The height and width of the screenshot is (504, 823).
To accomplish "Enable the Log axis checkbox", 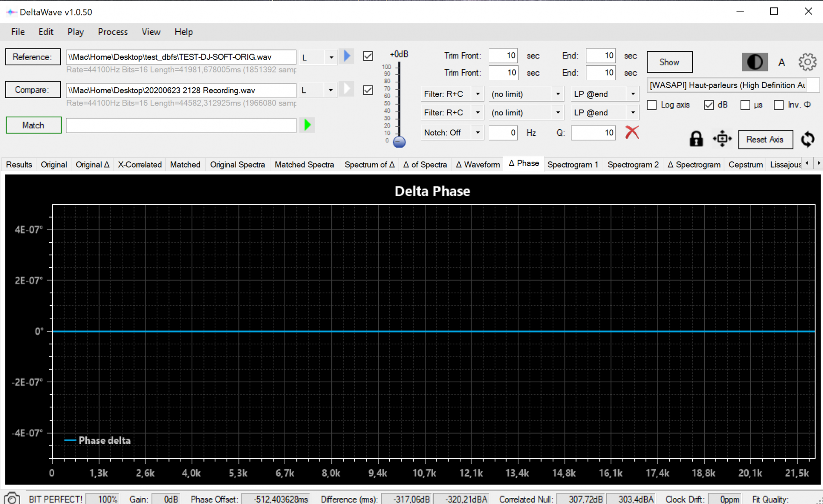I will click(652, 105).
